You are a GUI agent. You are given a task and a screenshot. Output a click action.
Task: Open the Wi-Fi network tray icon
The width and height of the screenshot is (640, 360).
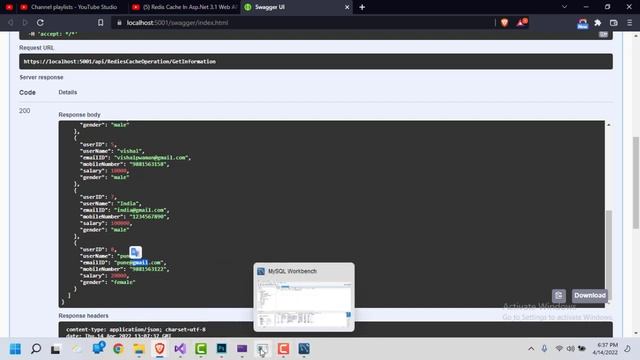pos(559,349)
